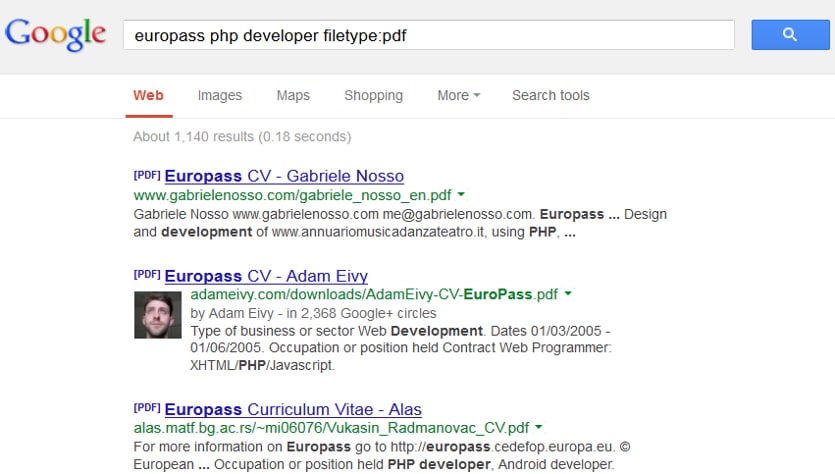Switch to the Shopping tab
Screen dimensions: 835x474
point(373,95)
